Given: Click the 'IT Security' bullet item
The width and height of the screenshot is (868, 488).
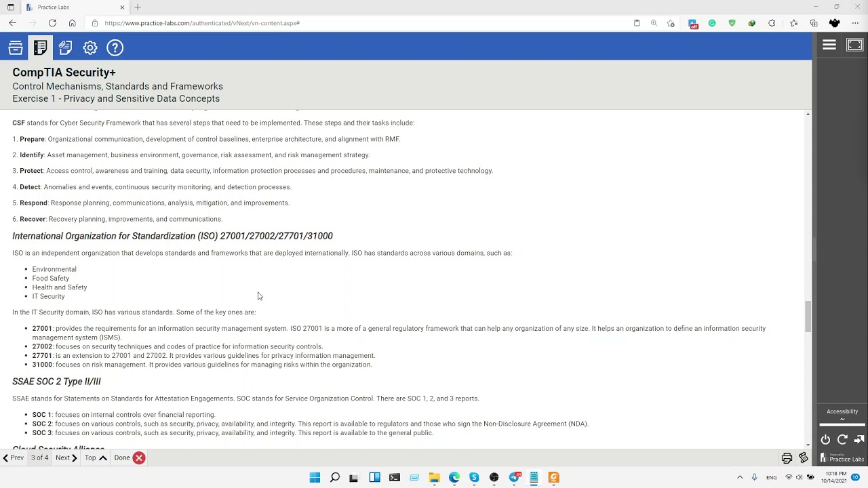Looking at the screenshot, I should point(48,296).
